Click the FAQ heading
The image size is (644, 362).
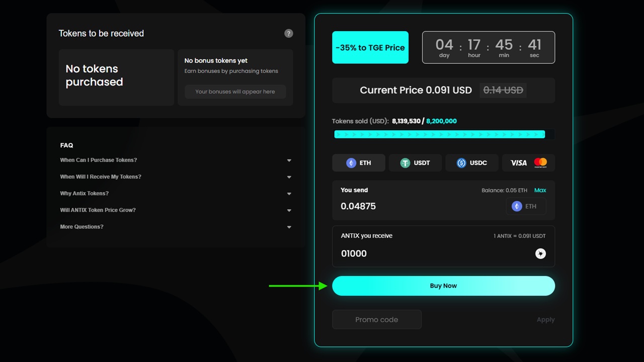click(x=66, y=145)
